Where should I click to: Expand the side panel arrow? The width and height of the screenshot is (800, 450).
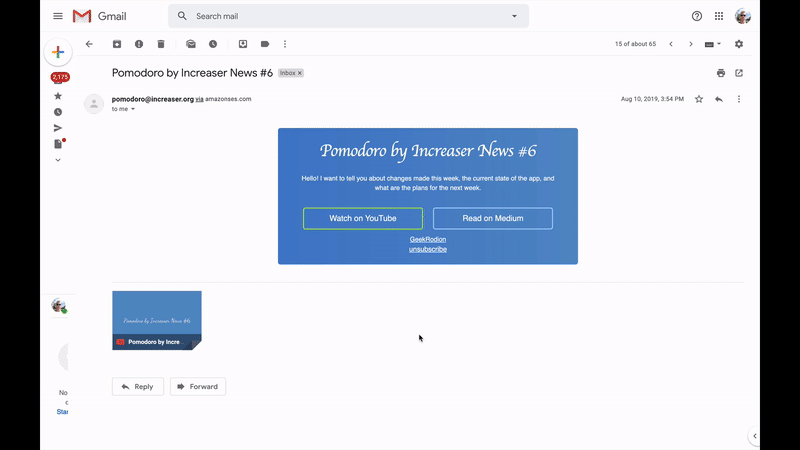pyautogui.click(x=755, y=436)
